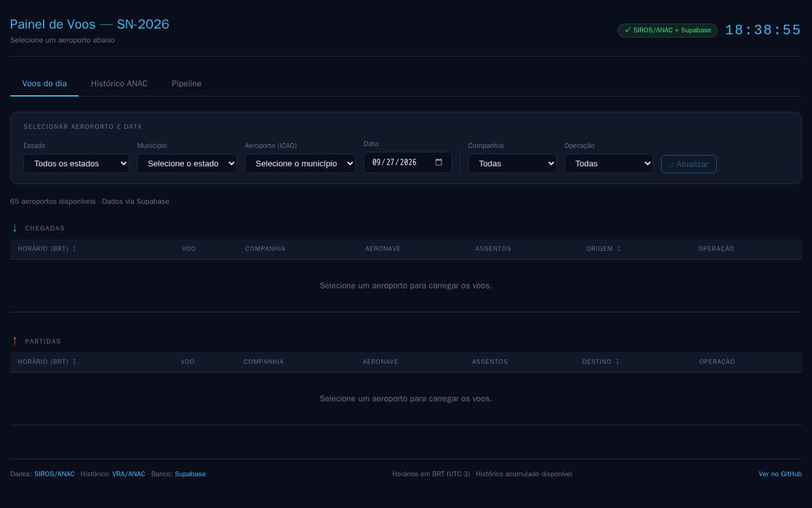The image size is (812, 508).
Task: Open the calendar picker icon in Data field
Action: click(x=438, y=162)
